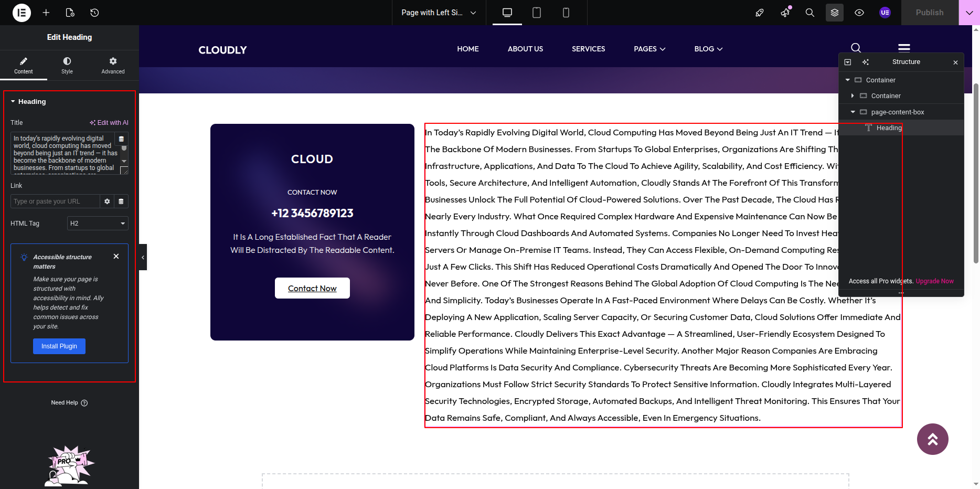980x489 pixels.
Task: Click the back-to-top arrow button
Action: pos(933,439)
